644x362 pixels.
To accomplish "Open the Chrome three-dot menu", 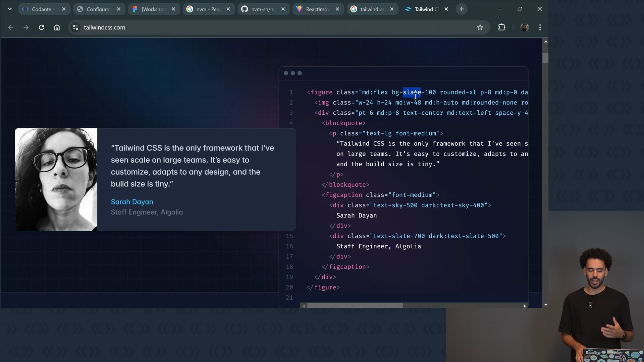I will 540,27.
